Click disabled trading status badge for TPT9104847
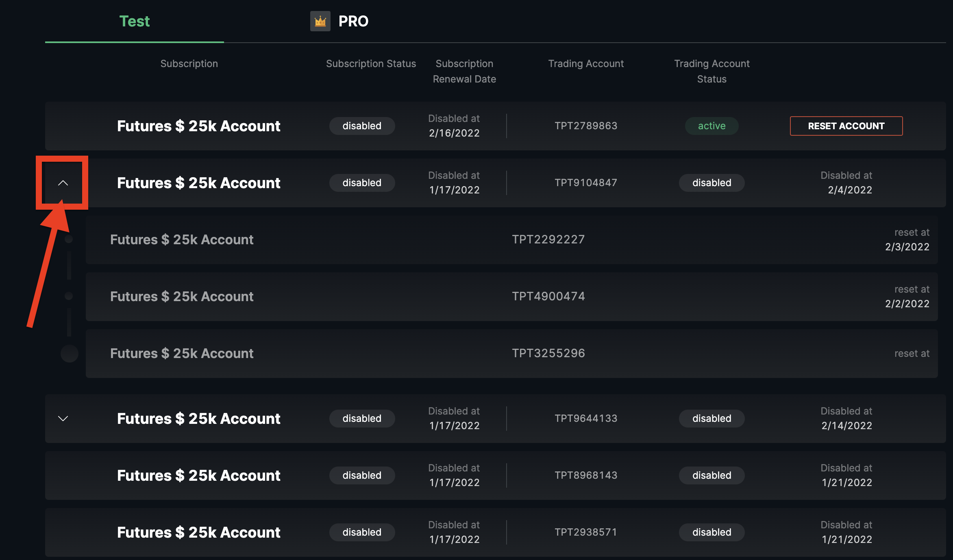Image resolution: width=953 pixels, height=560 pixels. click(x=711, y=183)
